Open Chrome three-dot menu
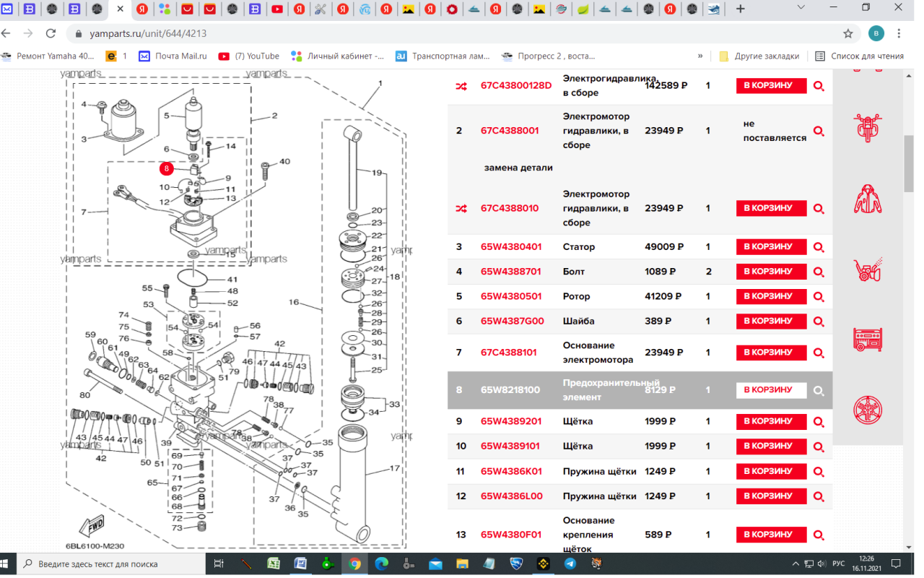The height and width of the screenshot is (578, 924). click(899, 33)
